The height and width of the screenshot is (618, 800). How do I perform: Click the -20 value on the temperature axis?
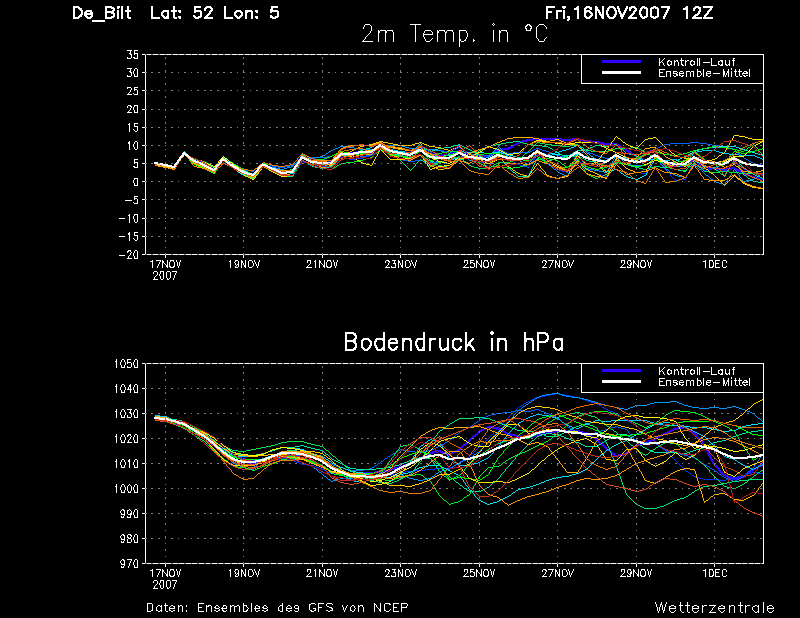(129, 255)
